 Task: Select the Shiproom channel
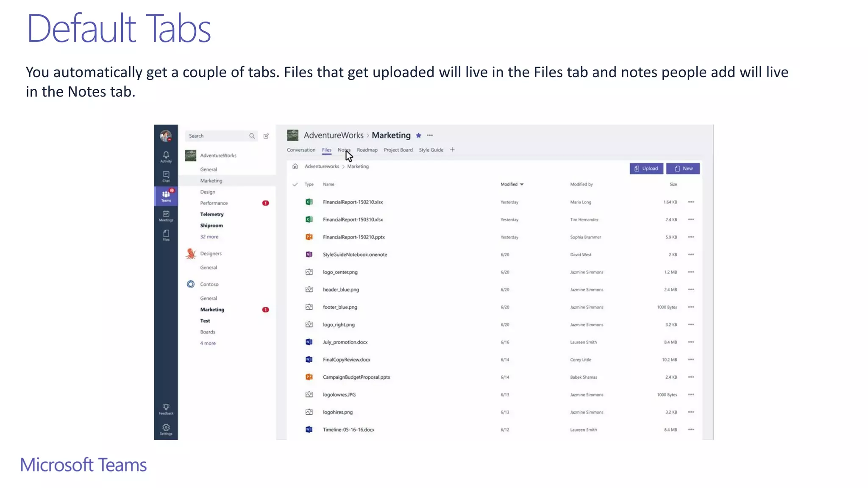pos(211,225)
